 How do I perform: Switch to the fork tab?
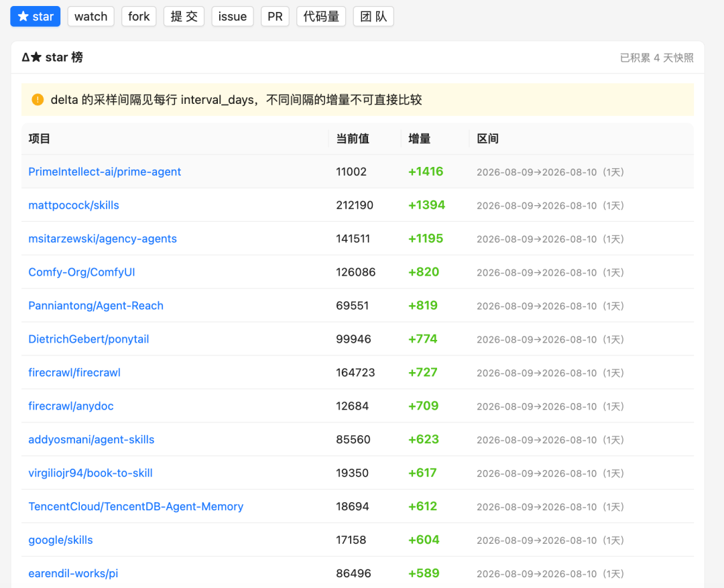[139, 17]
